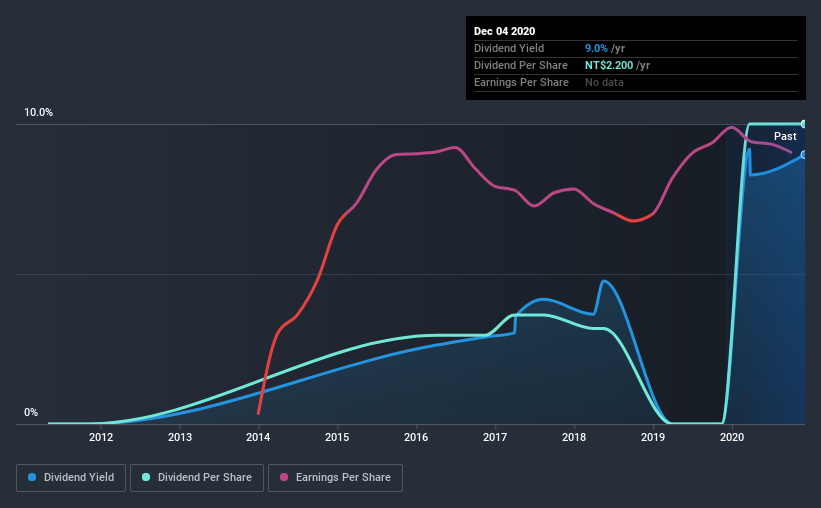Click the 2020 x-axis label
Image resolution: width=821 pixels, height=508 pixels.
tap(732, 437)
